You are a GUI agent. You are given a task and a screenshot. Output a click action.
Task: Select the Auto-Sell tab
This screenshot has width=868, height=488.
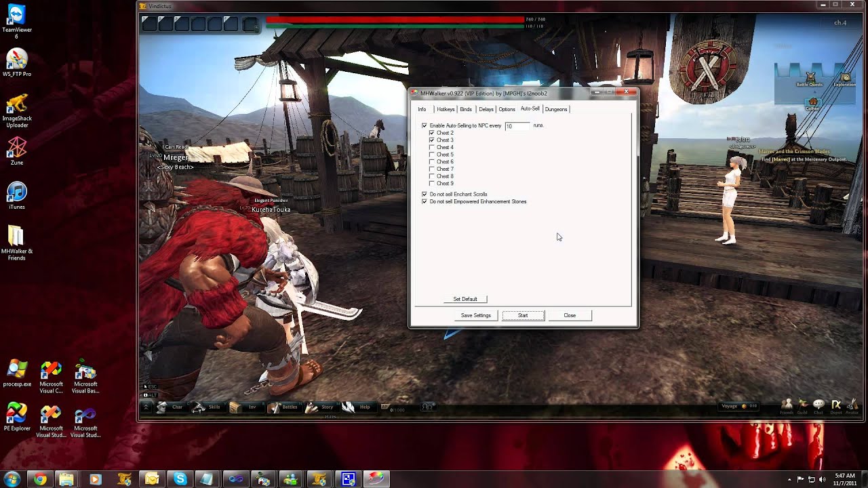530,108
